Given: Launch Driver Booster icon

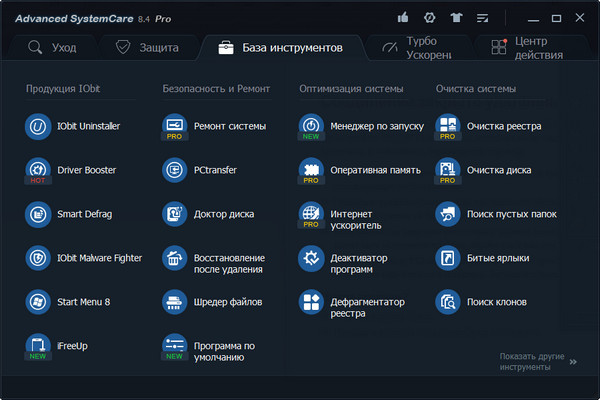Looking at the screenshot, I should (x=38, y=170).
